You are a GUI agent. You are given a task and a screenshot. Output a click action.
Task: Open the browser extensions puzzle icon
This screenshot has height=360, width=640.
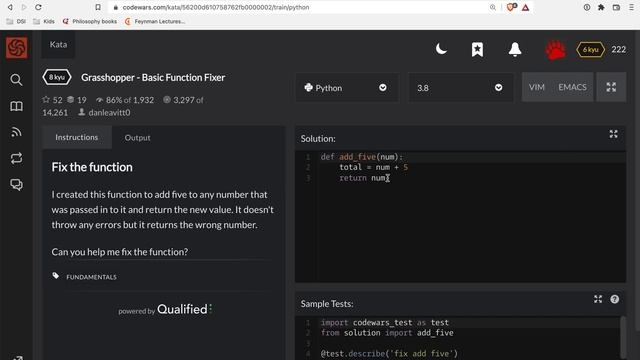[601, 7]
